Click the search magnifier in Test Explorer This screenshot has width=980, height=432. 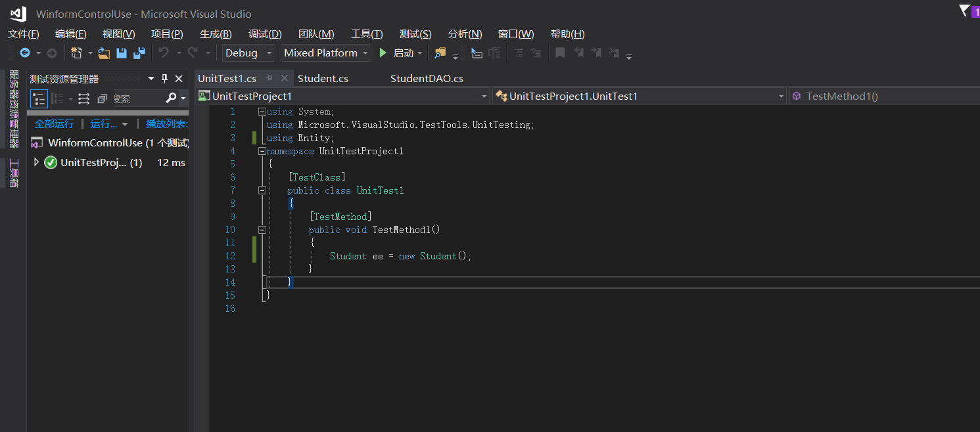[171, 98]
